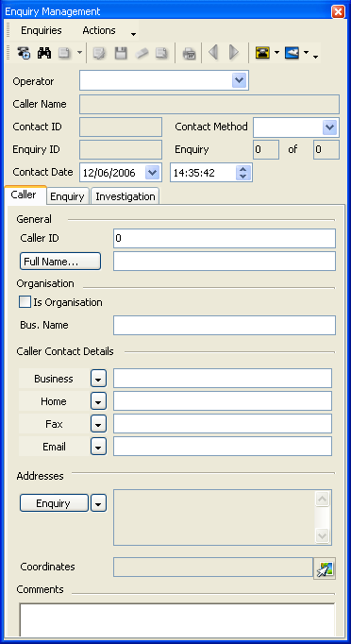Expand the Contact Method dropdown
351x644 pixels.
tap(330, 127)
